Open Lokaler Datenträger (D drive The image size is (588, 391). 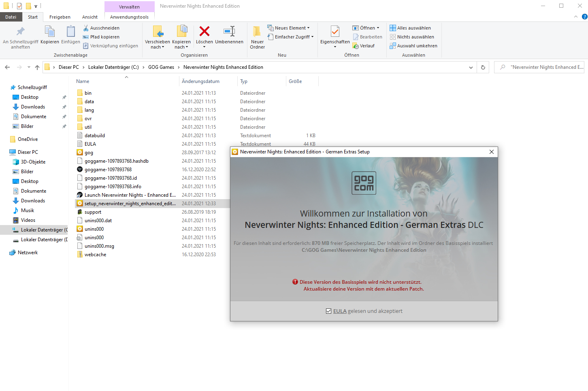40,240
